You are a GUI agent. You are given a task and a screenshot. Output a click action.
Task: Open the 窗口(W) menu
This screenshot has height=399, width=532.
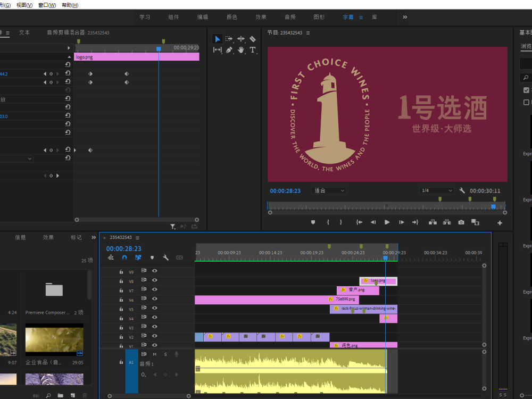(47, 5)
